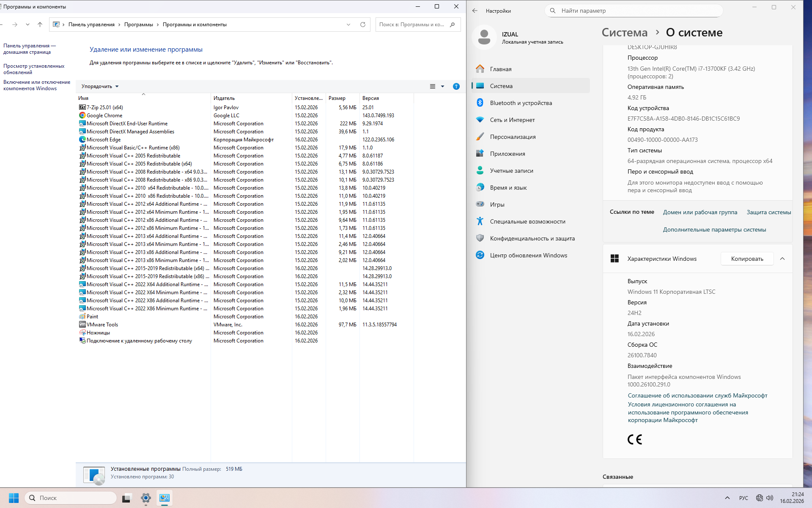Open Bluetooth и устройства settings section

(521, 103)
